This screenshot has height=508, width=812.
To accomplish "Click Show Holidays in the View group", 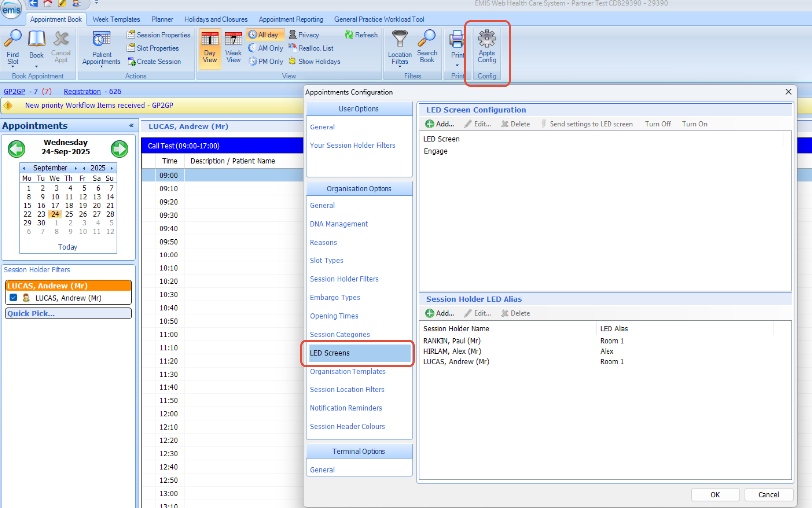I will tap(314, 62).
